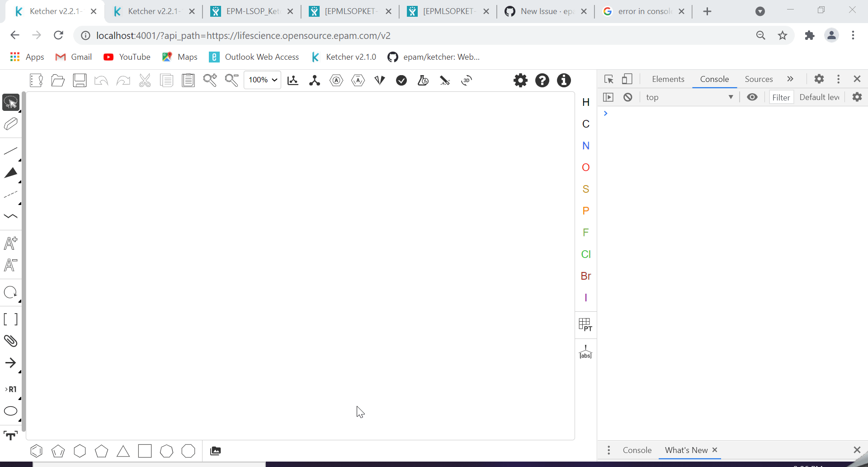Select the lasso selection tool
The image size is (868, 467).
pyautogui.click(x=11, y=102)
